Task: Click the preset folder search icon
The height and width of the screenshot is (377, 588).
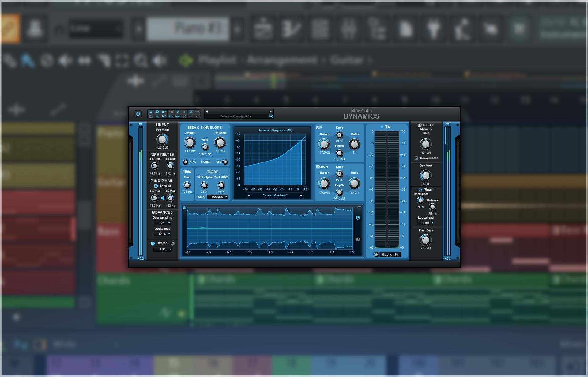Action: (151, 116)
